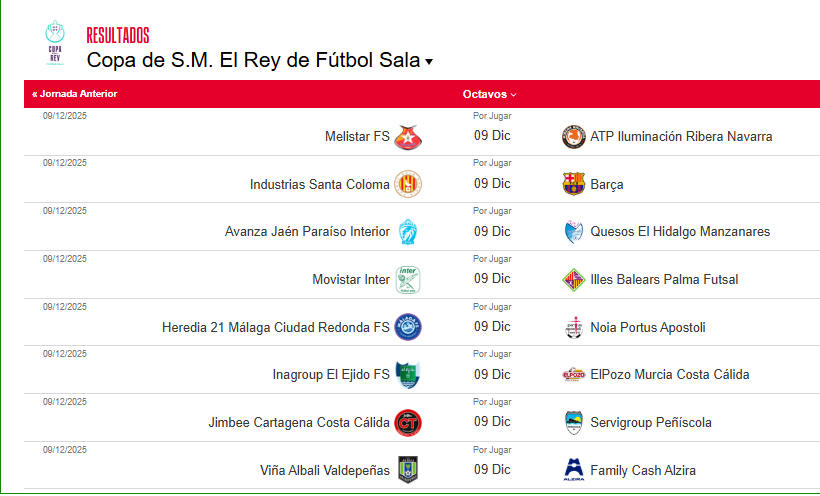Open the Avanza Jaén versus Manzanares match
Image resolution: width=820 pixels, height=496 pixels.
(492, 232)
